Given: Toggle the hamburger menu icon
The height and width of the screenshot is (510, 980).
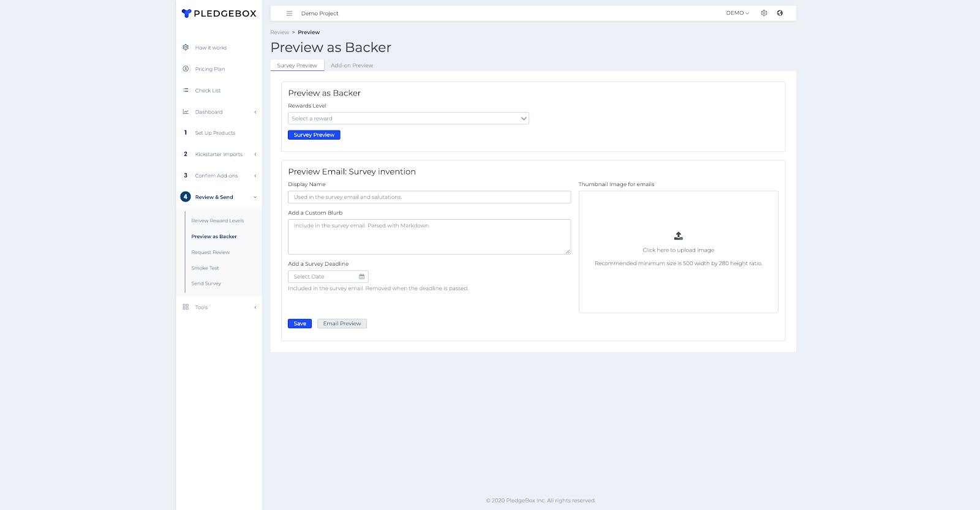Looking at the screenshot, I should [x=289, y=13].
